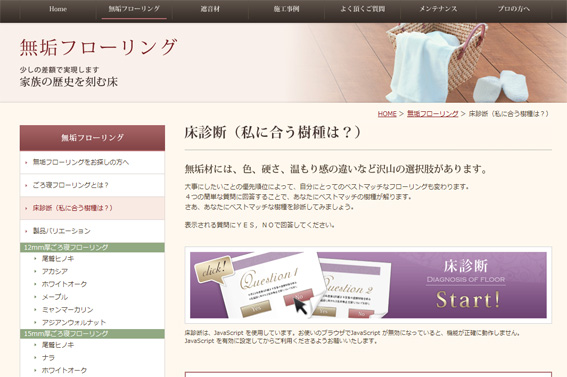The width and height of the screenshot is (567, 377).
Task: Follow the 無垢フローリング breadcrumb link
Action: click(x=432, y=113)
